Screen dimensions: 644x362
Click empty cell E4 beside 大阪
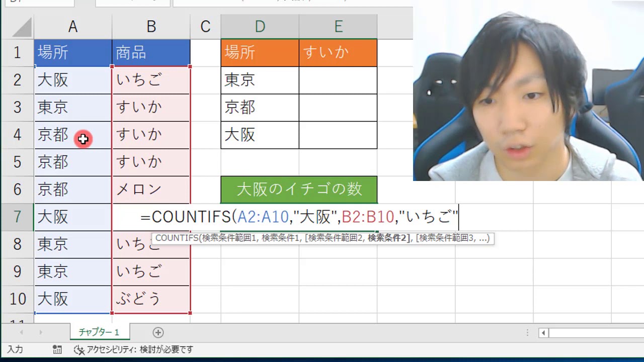[x=338, y=135]
